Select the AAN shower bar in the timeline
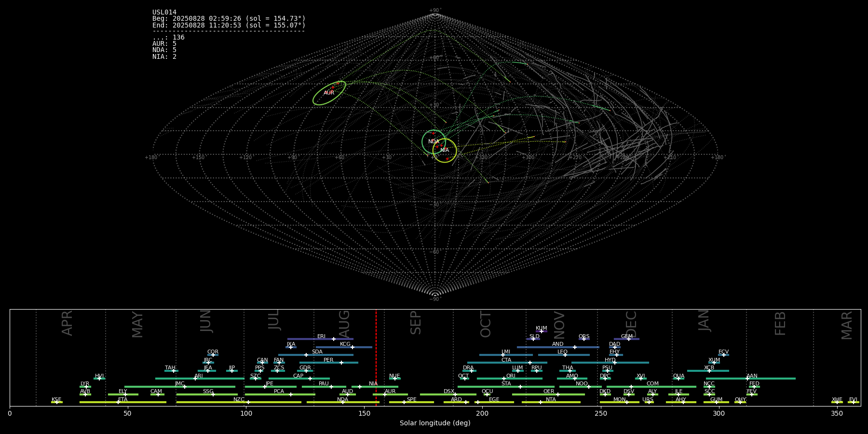Image resolution: width=868 pixels, height=434 pixels. coord(751,379)
